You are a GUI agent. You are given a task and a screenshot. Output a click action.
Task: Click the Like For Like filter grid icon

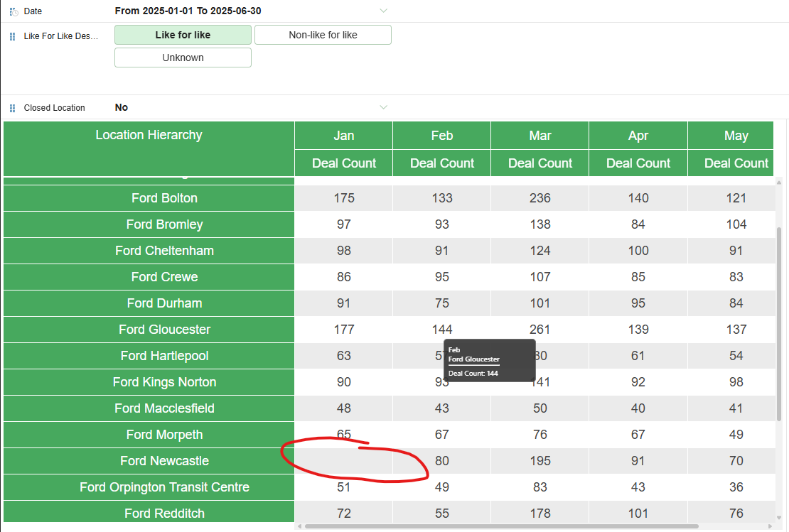coord(13,36)
